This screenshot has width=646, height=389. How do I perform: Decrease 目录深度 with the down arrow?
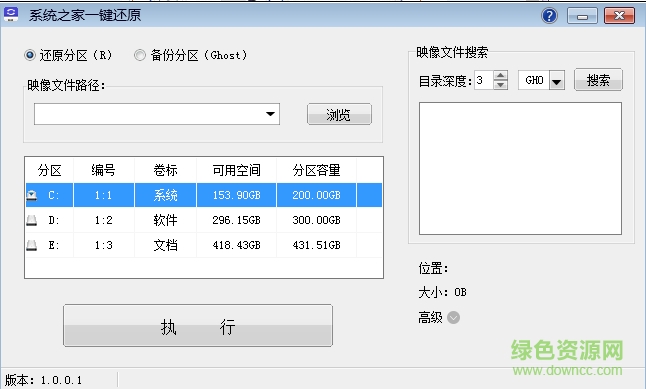[500, 85]
